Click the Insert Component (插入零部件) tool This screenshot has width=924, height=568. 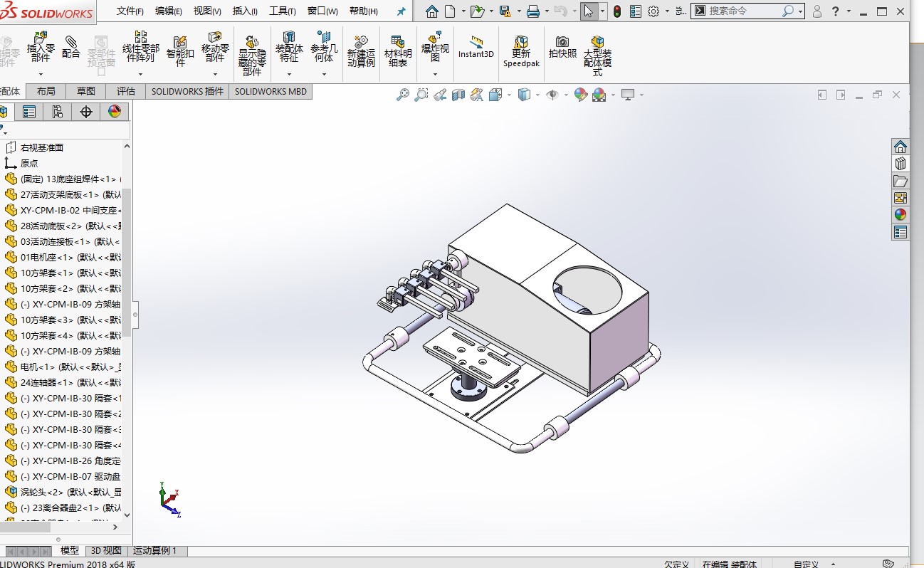click(x=41, y=47)
